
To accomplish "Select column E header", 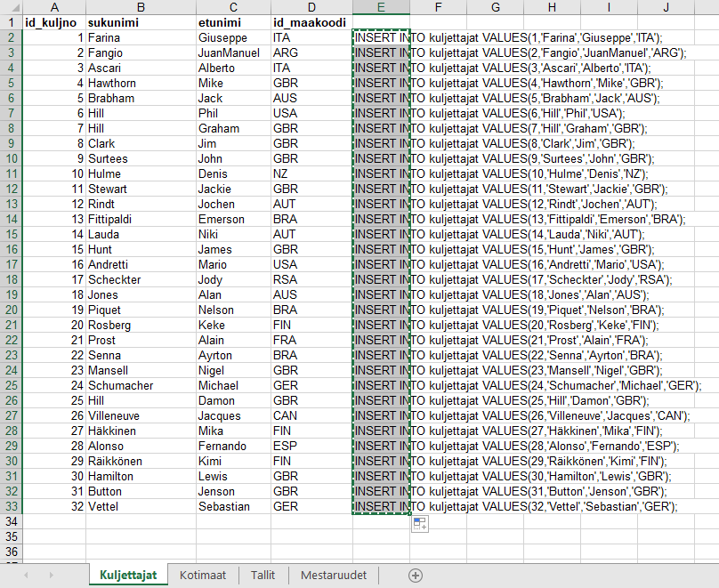I will 381,7.
